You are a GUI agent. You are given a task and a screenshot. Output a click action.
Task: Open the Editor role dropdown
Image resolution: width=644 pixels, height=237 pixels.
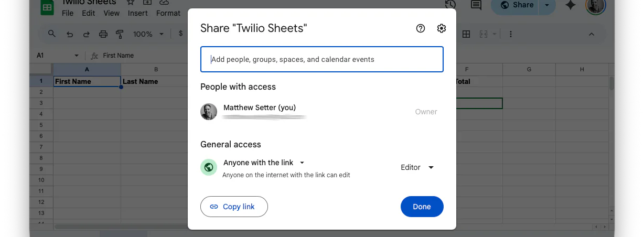point(417,167)
